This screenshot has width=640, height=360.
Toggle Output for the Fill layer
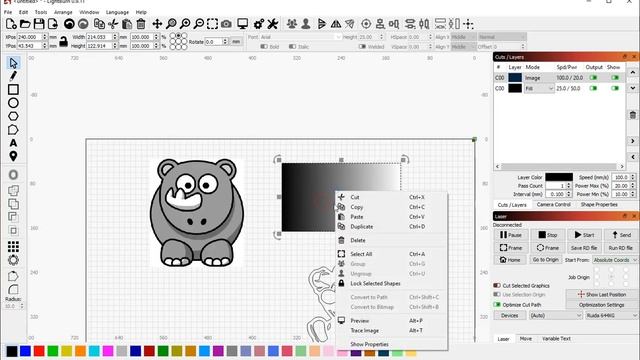pos(593,88)
